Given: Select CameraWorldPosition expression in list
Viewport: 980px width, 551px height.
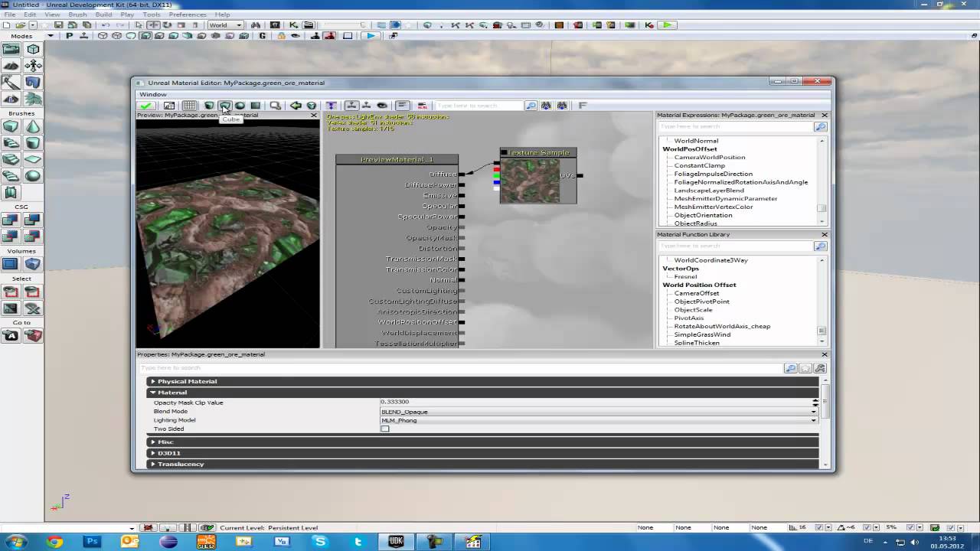Looking at the screenshot, I should [x=709, y=157].
